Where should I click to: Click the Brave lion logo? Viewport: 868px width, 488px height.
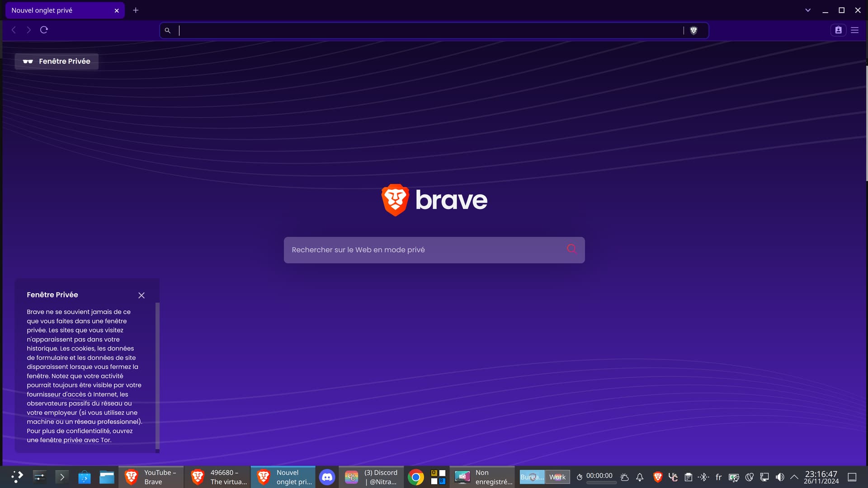click(x=395, y=200)
